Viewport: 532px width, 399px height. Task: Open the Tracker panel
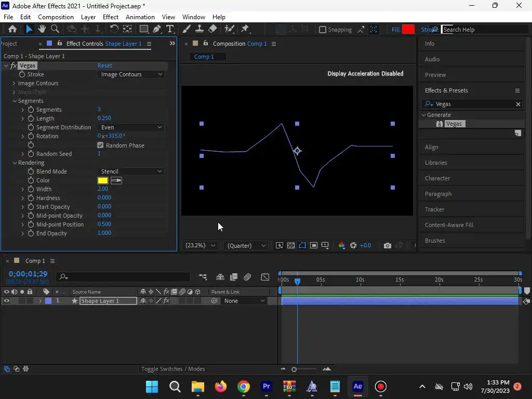point(435,209)
